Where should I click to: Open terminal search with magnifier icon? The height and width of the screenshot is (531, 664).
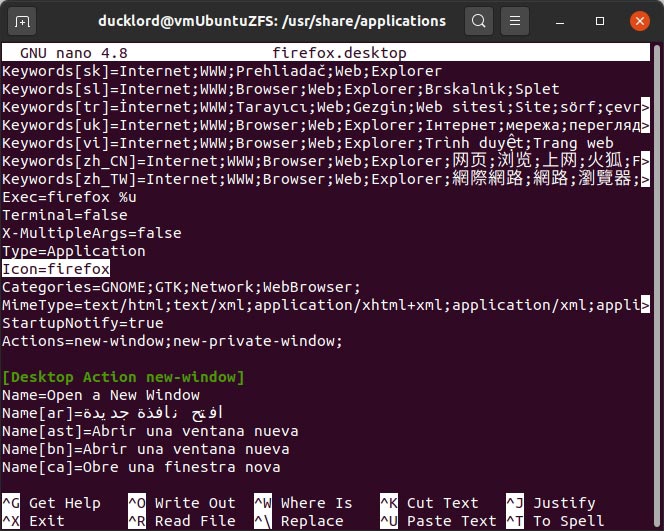pyautogui.click(x=479, y=21)
